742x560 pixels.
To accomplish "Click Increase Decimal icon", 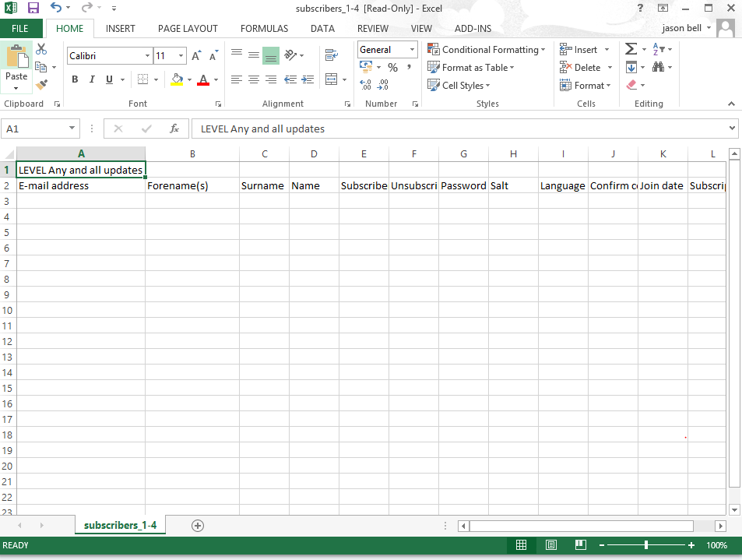I will (x=365, y=85).
